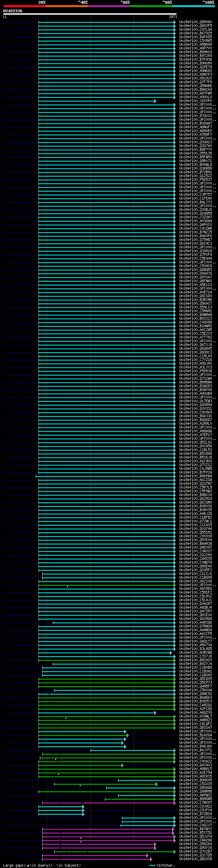218x868 pixels.
Task: Select the UniRef100_B4LIY3 label
Action: coord(196,202)
